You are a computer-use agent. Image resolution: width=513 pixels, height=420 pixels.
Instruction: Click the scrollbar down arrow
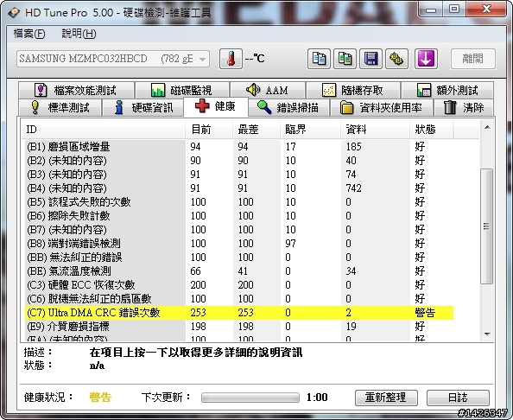pos(487,334)
